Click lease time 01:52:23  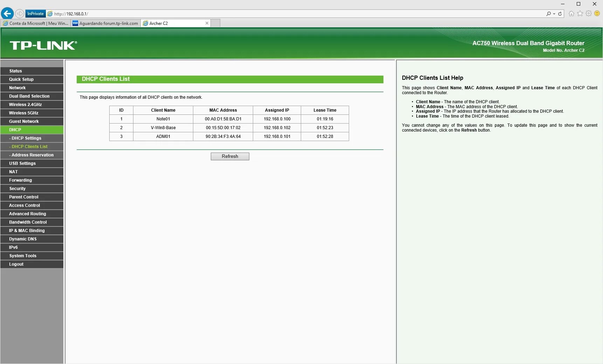click(325, 128)
